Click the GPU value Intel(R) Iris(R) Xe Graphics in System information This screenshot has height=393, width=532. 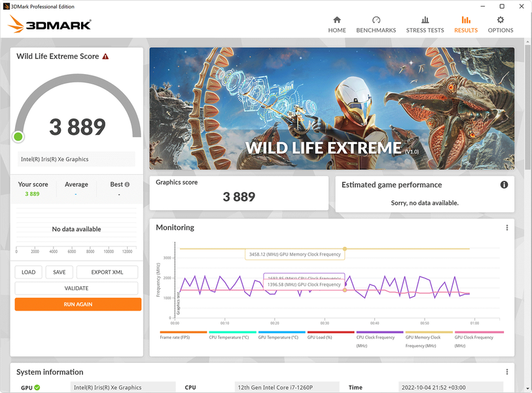click(x=123, y=387)
